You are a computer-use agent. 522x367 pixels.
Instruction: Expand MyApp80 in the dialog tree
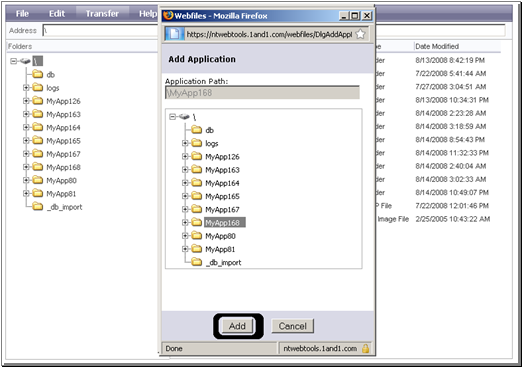[185, 236]
